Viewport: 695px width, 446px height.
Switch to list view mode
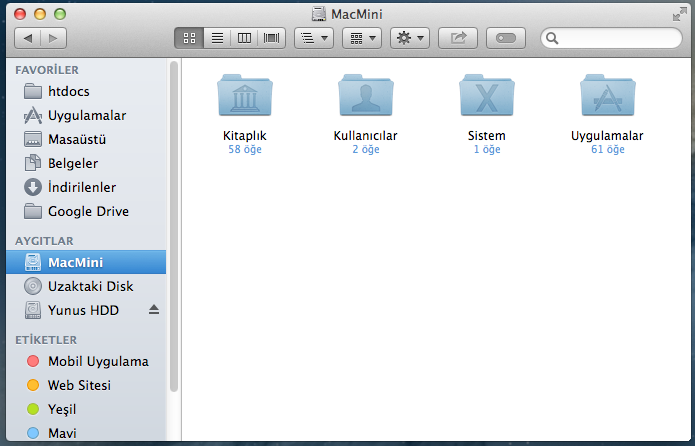(x=217, y=38)
